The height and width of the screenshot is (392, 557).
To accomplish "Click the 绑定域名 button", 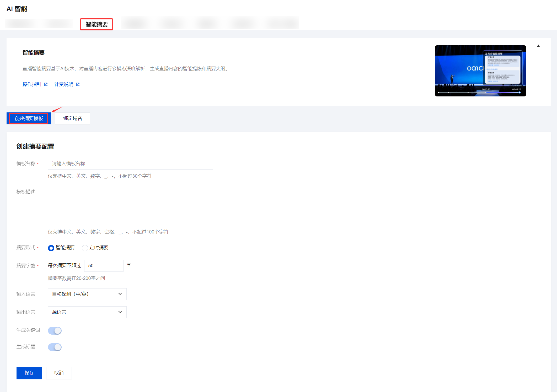I will coord(72,118).
